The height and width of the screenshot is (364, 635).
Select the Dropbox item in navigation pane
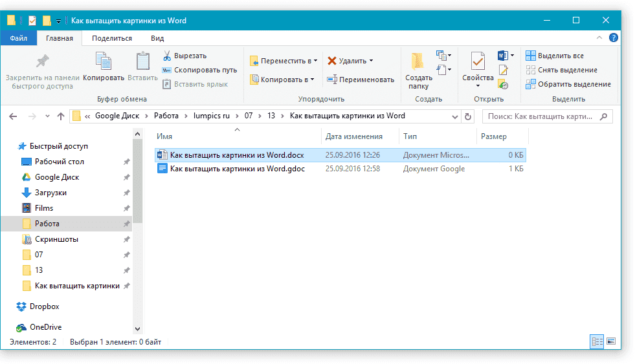coord(44,306)
